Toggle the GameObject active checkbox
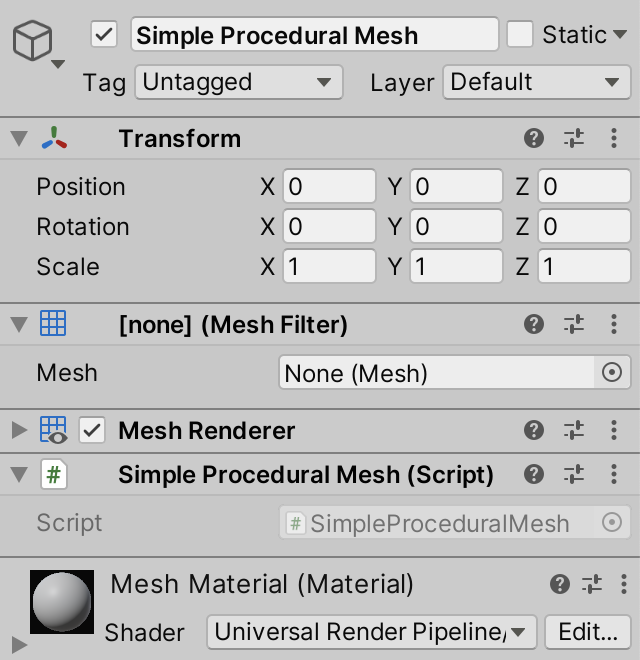 pyautogui.click(x=104, y=34)
